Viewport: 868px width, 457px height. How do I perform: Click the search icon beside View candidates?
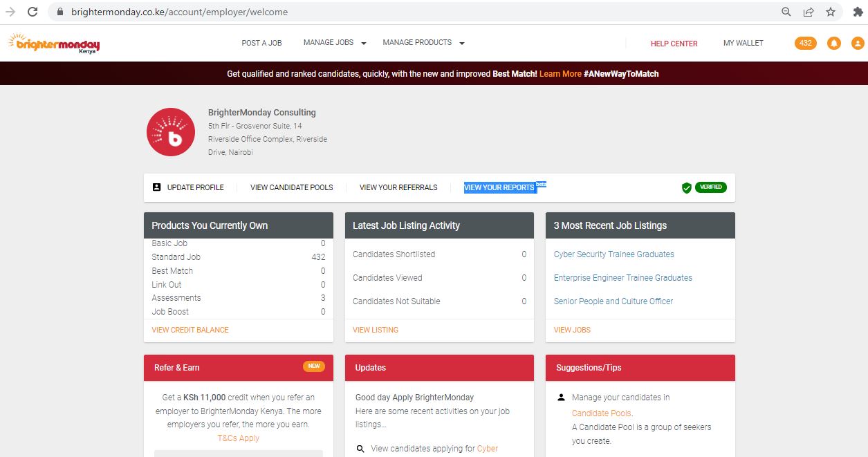(360, 449)
